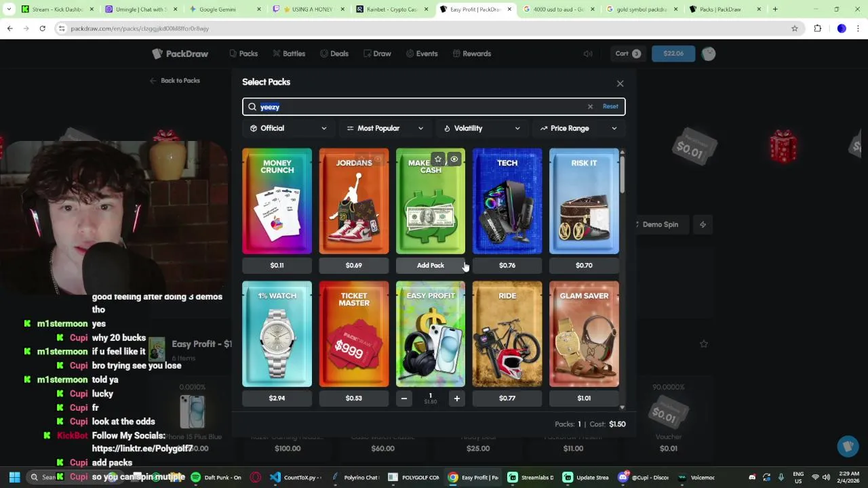The image size is (868, 488).
Task: Open support chat bubble icon
Action: point(847,447)
